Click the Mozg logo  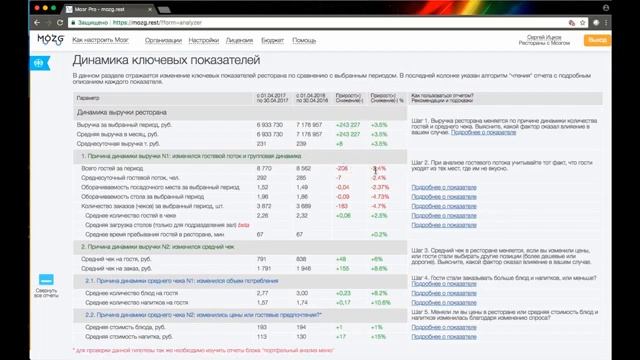(x=51, y=40)
